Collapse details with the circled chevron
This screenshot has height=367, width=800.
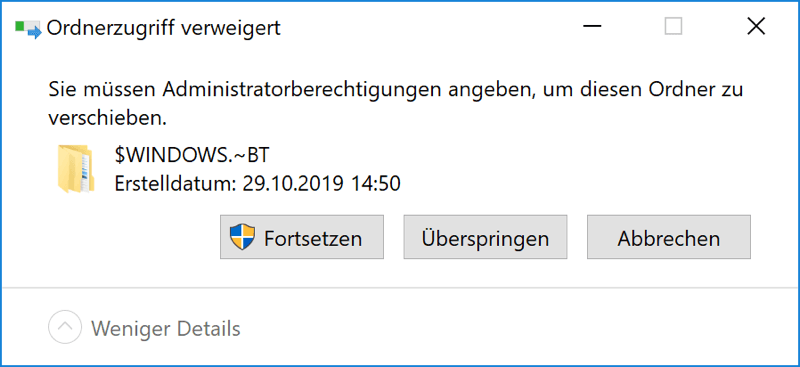[x=65, y=327]
